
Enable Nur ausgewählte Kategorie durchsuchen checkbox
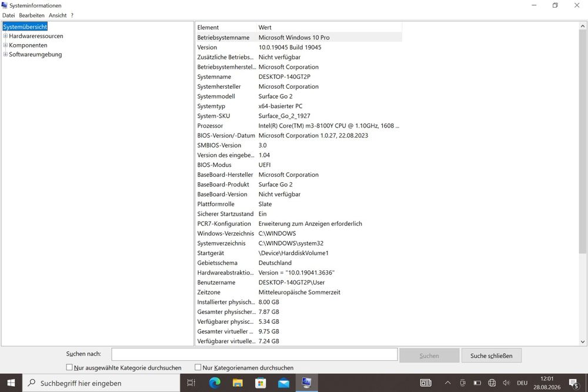(x=69, y=367)
